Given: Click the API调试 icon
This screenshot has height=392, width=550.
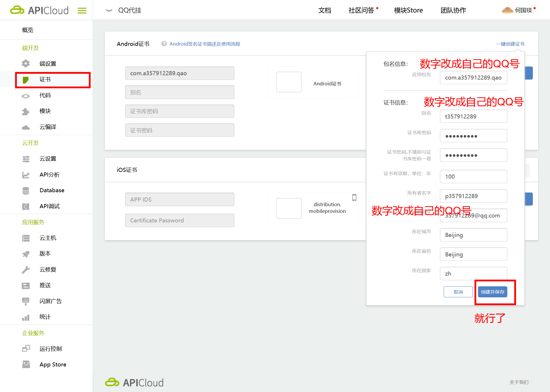Looking at the screenshot, I should tap(26, 206).
